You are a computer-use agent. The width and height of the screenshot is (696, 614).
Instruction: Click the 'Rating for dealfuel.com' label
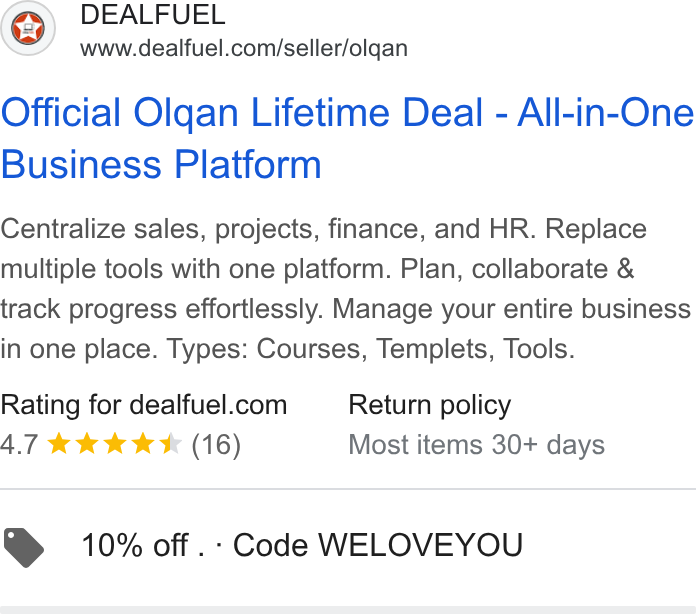(x=144, y=405)
